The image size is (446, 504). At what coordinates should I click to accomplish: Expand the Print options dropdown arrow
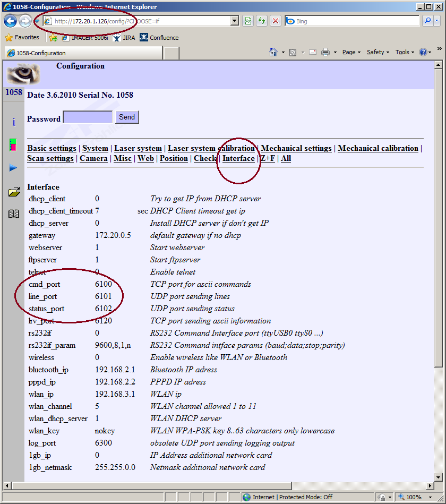click(x=335, y=53)
